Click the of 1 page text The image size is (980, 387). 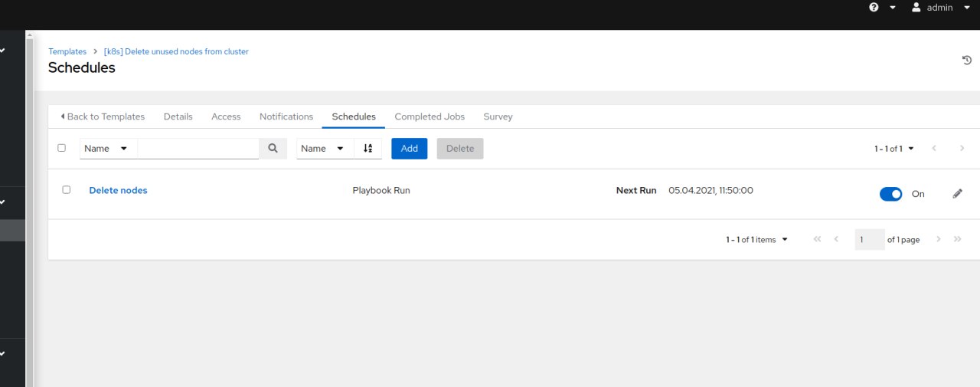(903, 240)
